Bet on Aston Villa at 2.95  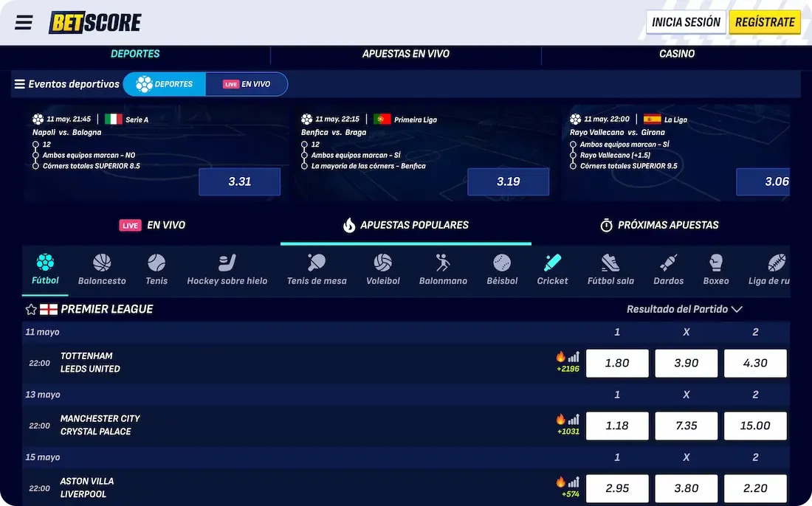click(617, 488)
